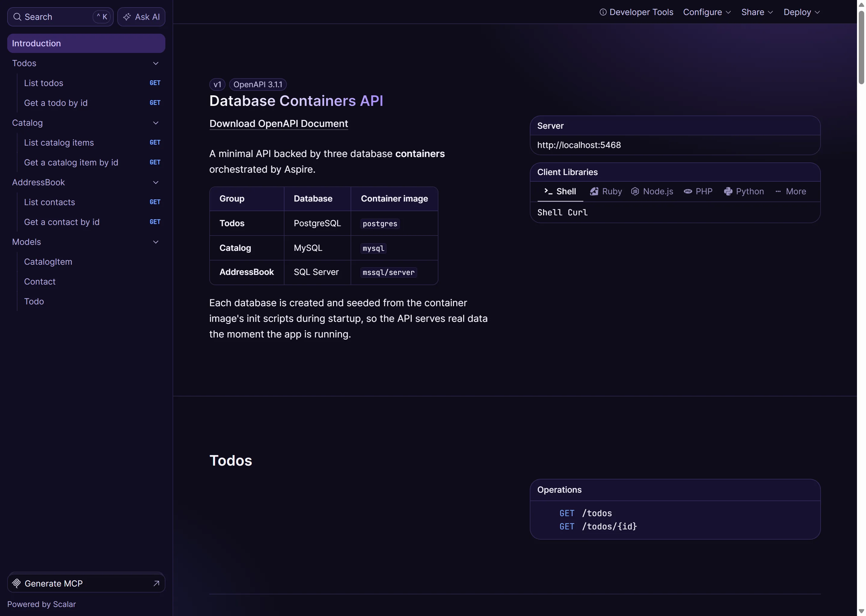Click the Database Containers API title
This screenshot has height=616, width=866.
296,101
